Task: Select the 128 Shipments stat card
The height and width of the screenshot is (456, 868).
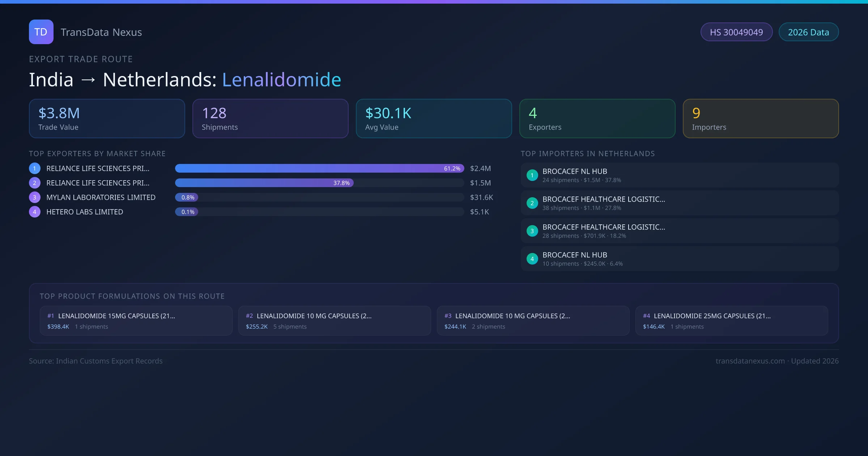Action: (x=270, y=119)
